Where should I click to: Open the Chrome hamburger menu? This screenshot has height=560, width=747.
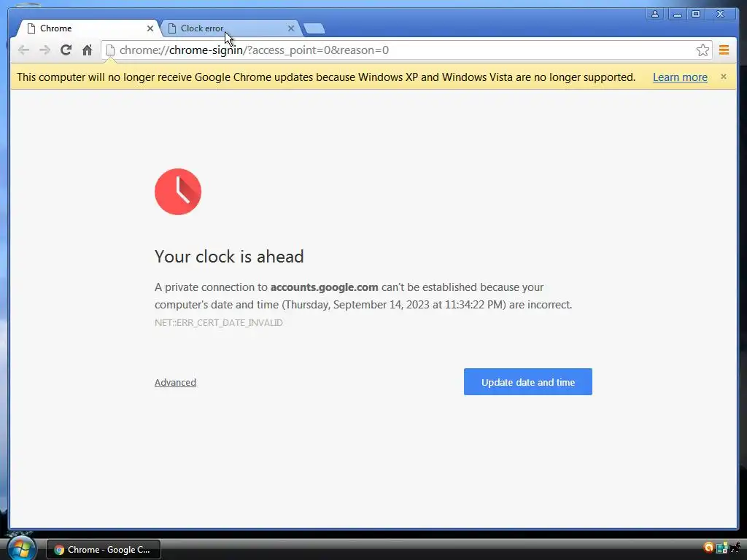724,50
